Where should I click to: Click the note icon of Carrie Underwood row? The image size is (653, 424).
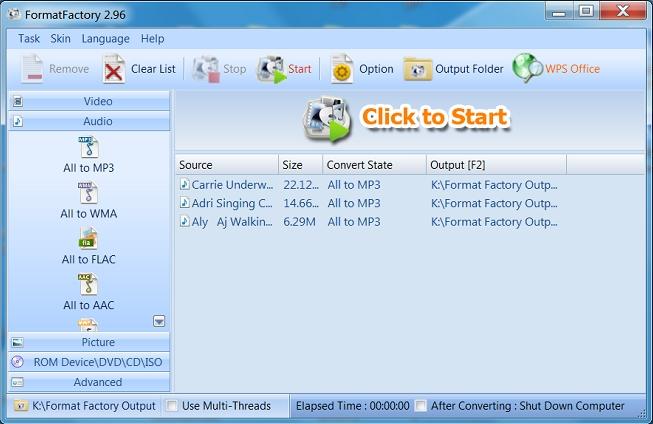(184, 184)
